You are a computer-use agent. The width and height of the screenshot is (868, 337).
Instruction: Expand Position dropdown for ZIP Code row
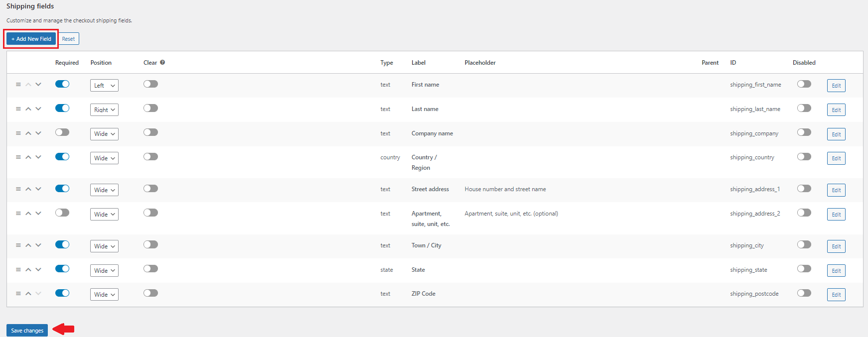tap(104, 295)
